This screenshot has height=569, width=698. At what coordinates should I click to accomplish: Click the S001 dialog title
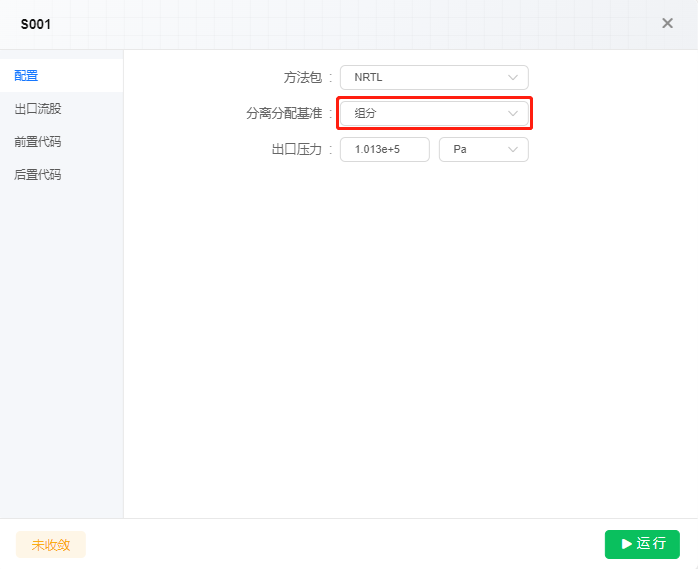(36, 24)
